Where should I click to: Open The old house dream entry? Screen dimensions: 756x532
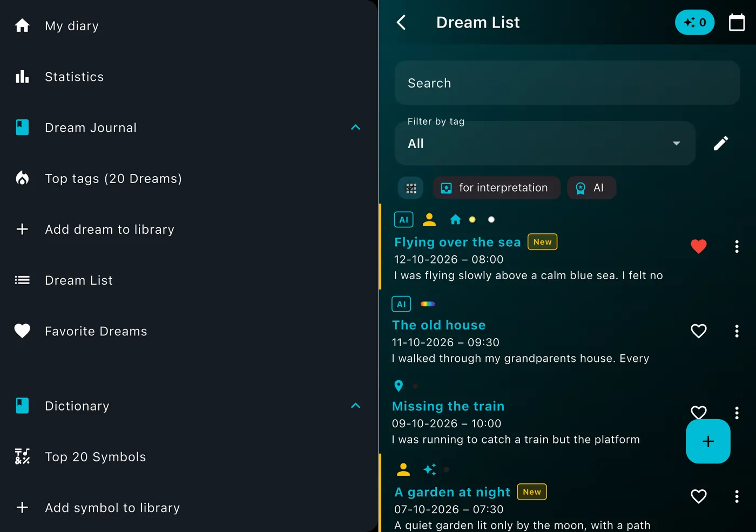pos(438,325)
